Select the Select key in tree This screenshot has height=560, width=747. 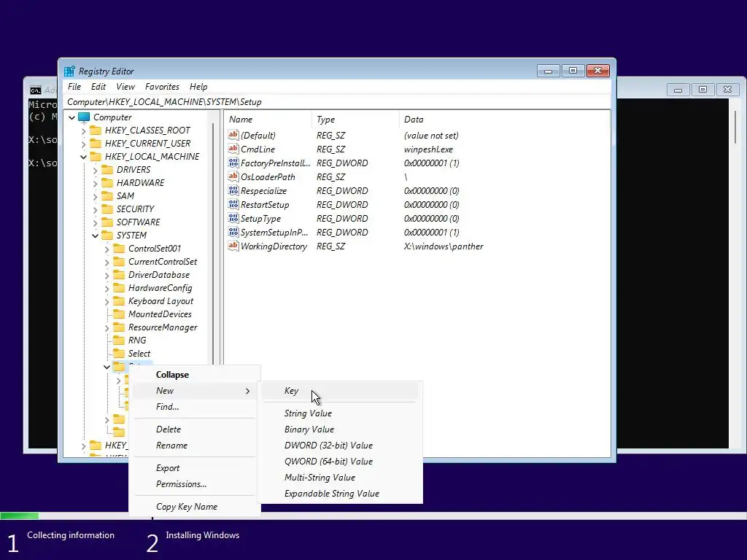pos(139,354)
